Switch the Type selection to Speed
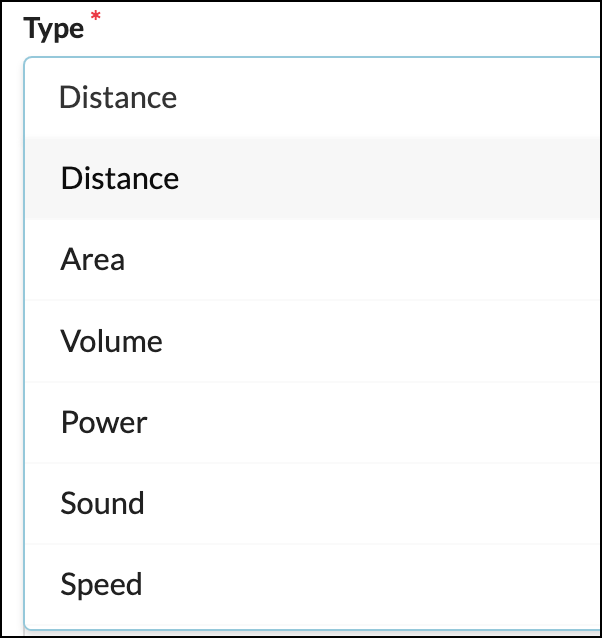 pyautogui.click(x=101, y=584)
